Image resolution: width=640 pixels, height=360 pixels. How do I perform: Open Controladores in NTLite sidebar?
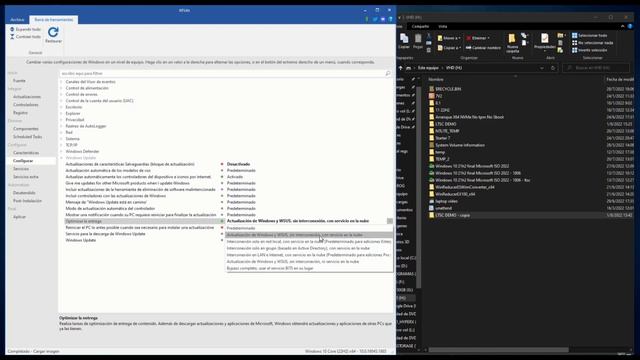coord(26,105)
